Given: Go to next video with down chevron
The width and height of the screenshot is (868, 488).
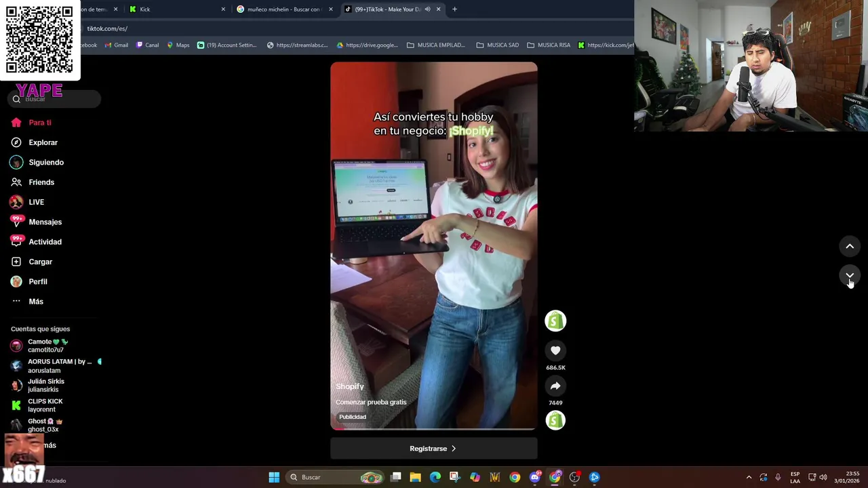Looking at the screenshot, I should click(x=850, y=275).
